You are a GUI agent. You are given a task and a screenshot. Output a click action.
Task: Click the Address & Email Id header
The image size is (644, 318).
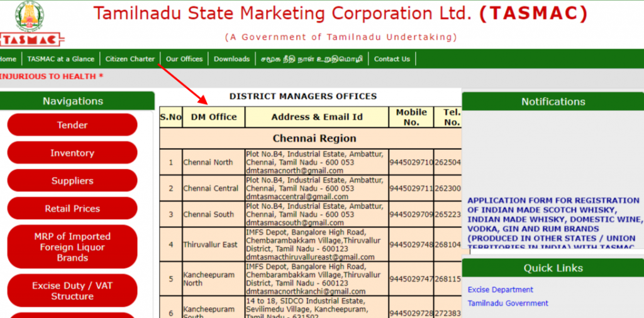317,117
